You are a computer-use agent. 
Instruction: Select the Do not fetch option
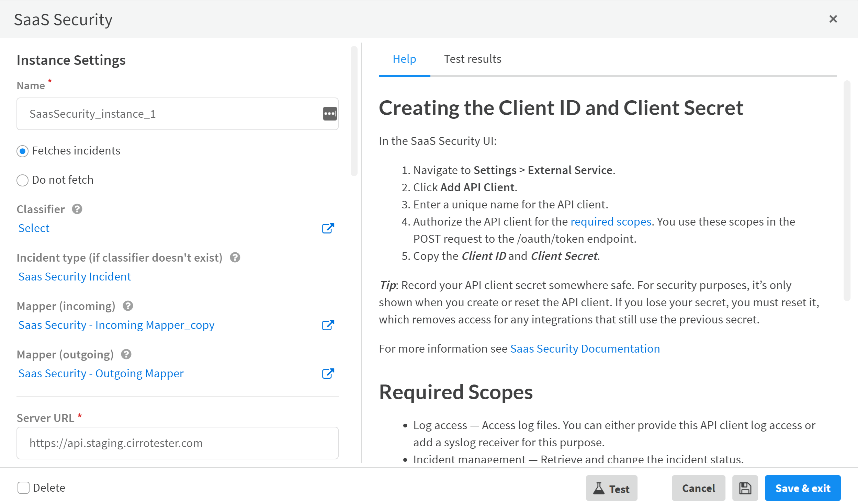[x=23, y=180]
